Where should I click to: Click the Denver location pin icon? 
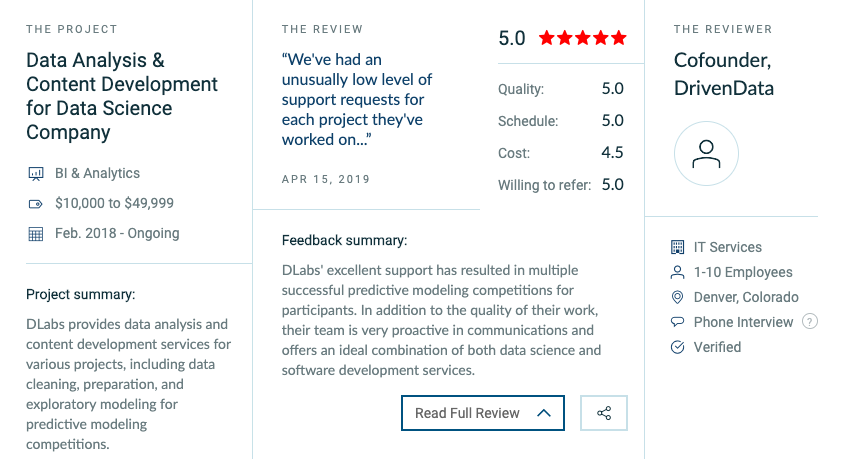pyautogui.click(x=677, y=297)
